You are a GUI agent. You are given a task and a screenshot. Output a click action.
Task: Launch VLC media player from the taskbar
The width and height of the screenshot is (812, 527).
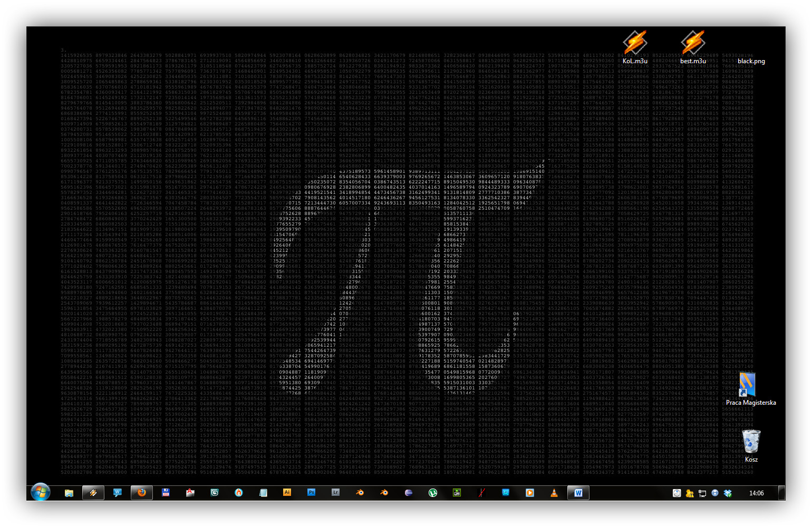coord(554,493)
